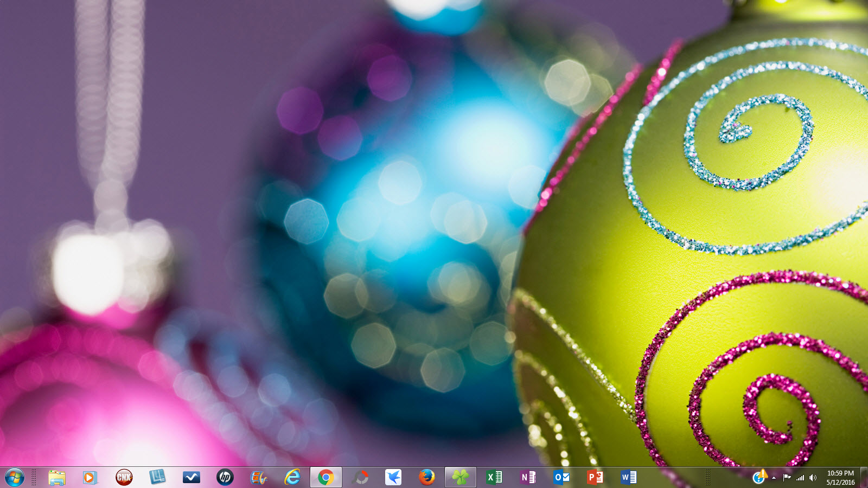Launch Windows Media Player from the taskbar

click(x=90, y=478)
